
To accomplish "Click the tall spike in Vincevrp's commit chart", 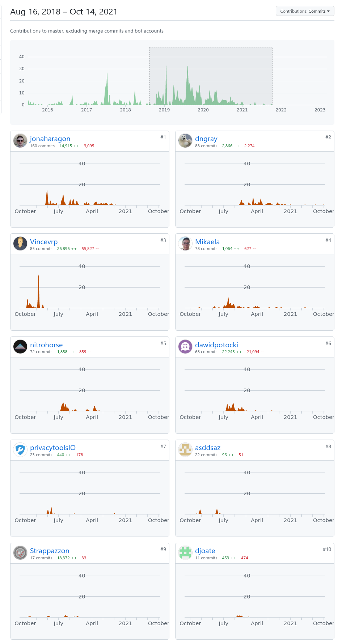I will (38, 291).
